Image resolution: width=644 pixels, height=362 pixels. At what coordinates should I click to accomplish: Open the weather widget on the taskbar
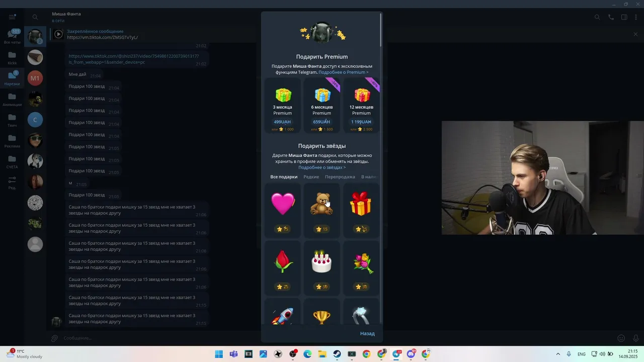24,354
